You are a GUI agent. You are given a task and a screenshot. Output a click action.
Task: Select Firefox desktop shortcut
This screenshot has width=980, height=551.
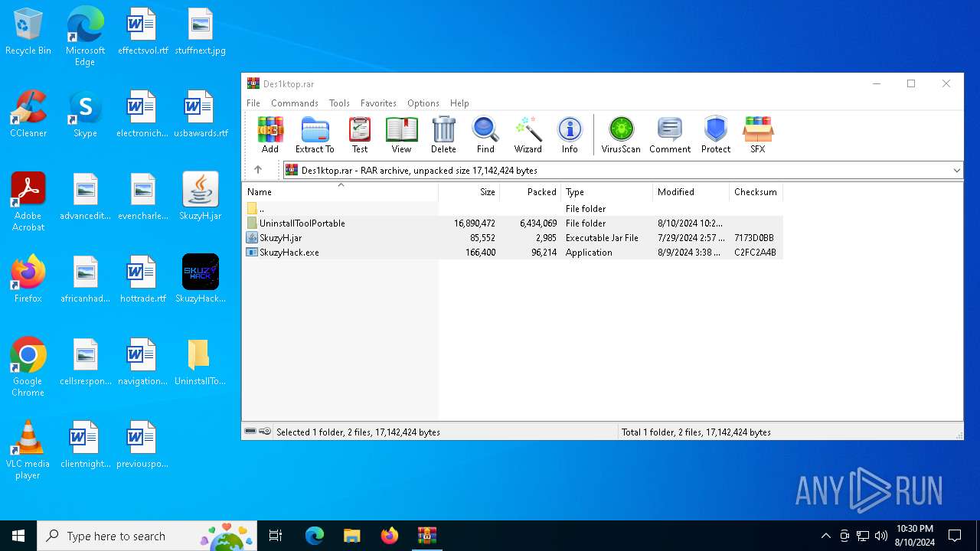point(28,279)
